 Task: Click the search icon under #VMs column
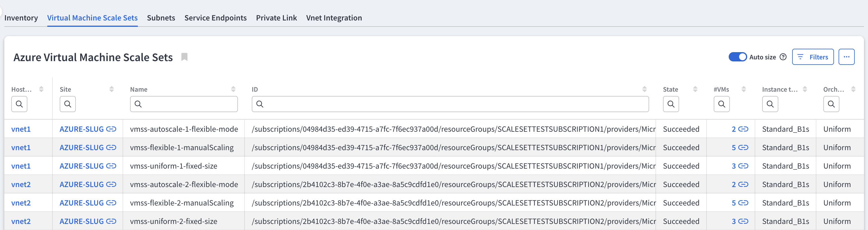tap(722, 104)
